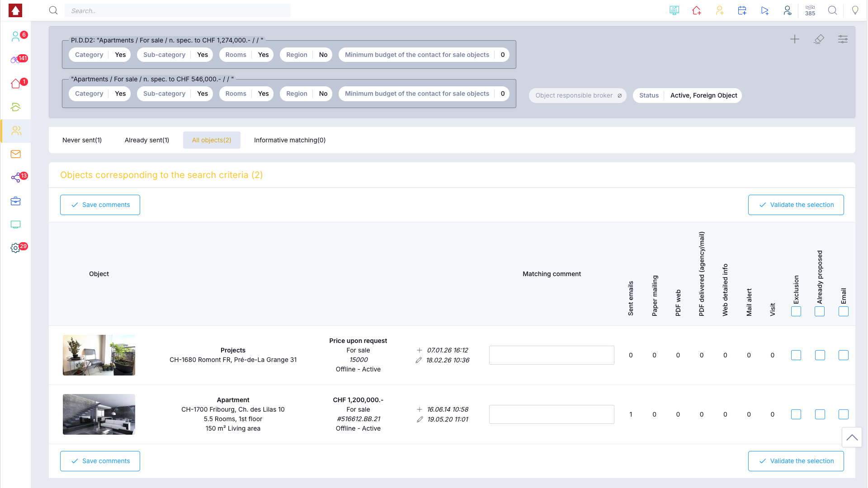
Task: Click matching comment field for Romont Projects
Action: [x=552, y=355]
